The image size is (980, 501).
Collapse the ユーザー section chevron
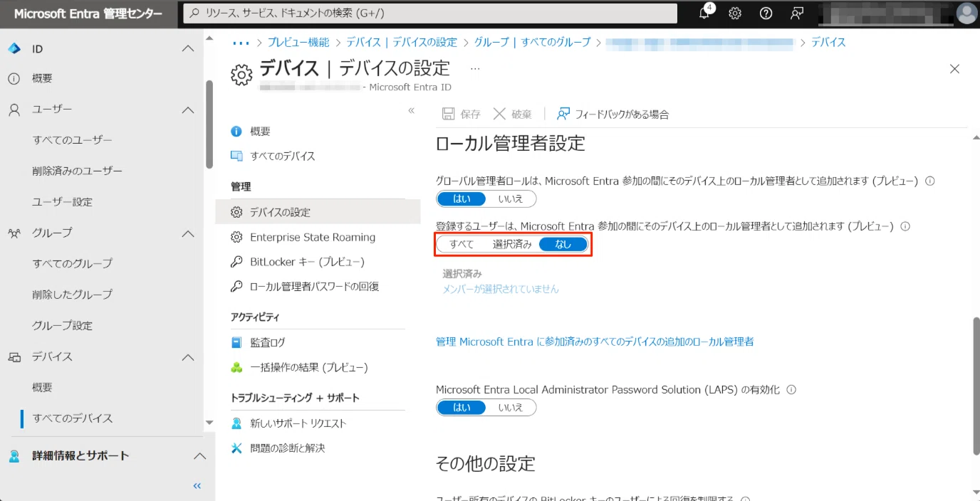tap(188, 110)
